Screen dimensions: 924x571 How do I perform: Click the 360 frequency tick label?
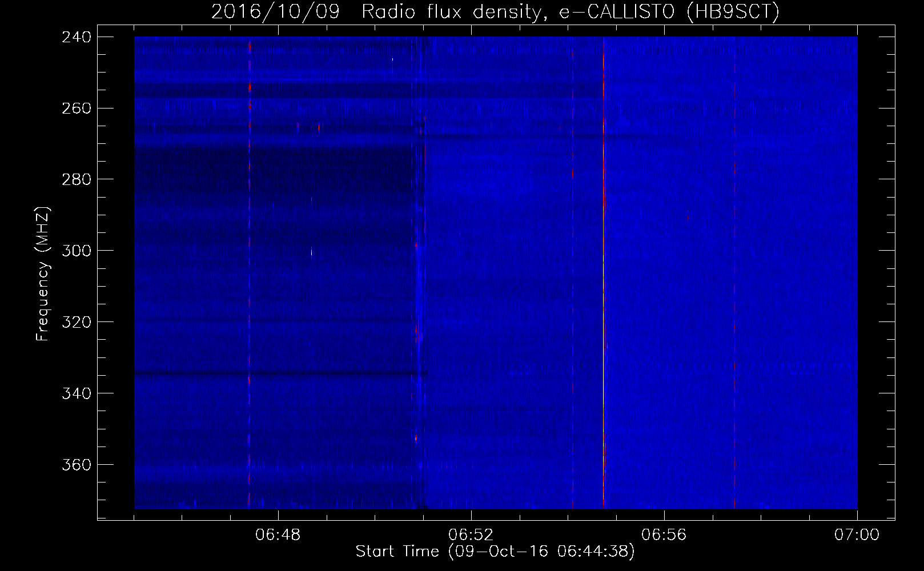click(x=76, y=465)
